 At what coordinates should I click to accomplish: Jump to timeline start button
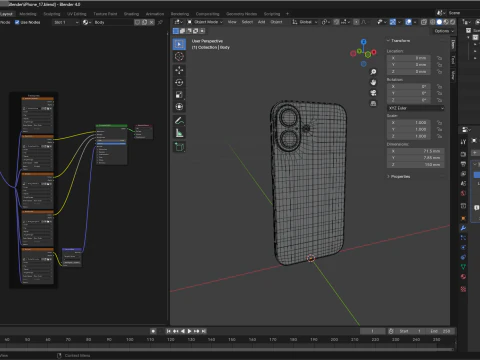[x=169, y=331]
